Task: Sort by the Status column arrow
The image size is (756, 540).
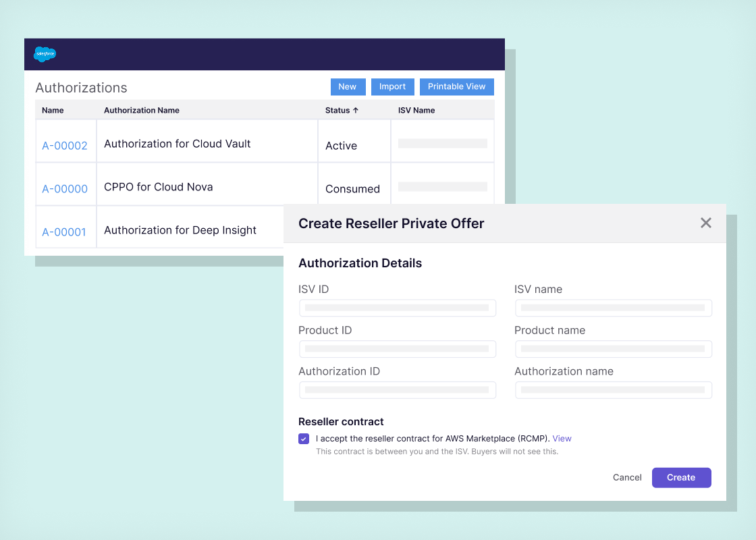Action: 356,111
